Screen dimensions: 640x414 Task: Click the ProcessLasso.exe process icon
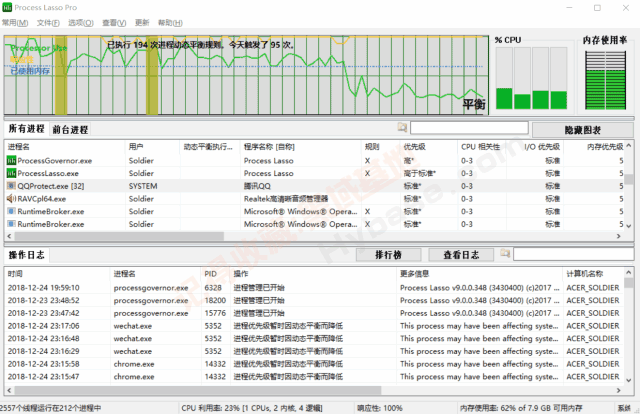(11, 174)
